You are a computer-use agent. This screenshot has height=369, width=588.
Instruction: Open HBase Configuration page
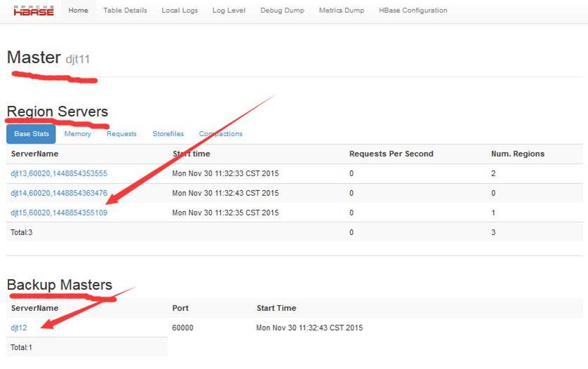(x=413, y=11)
